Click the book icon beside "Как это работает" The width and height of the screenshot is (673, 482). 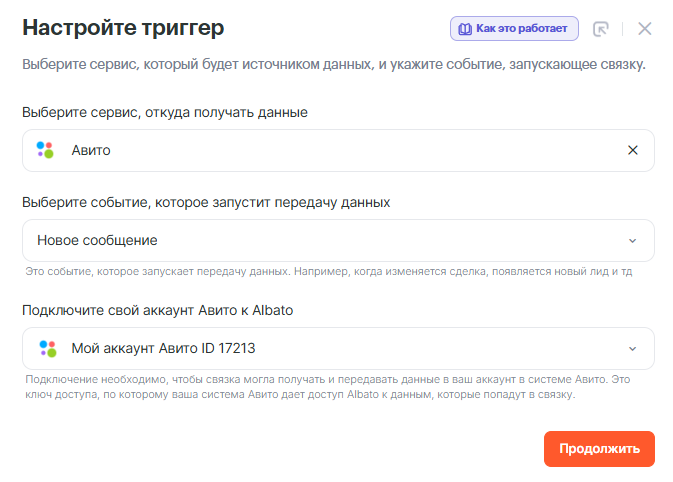pyautogui.click(x=465, y=29)
